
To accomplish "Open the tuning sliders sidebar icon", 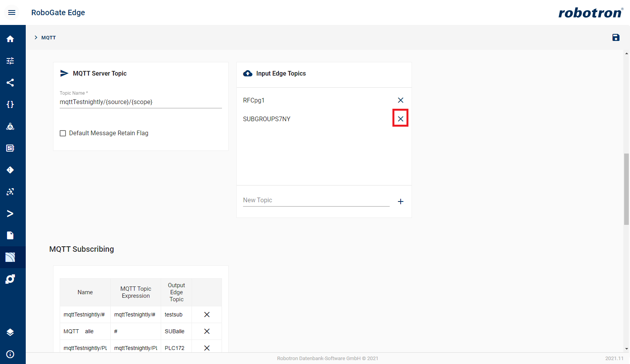I will [x=11, y=61].
